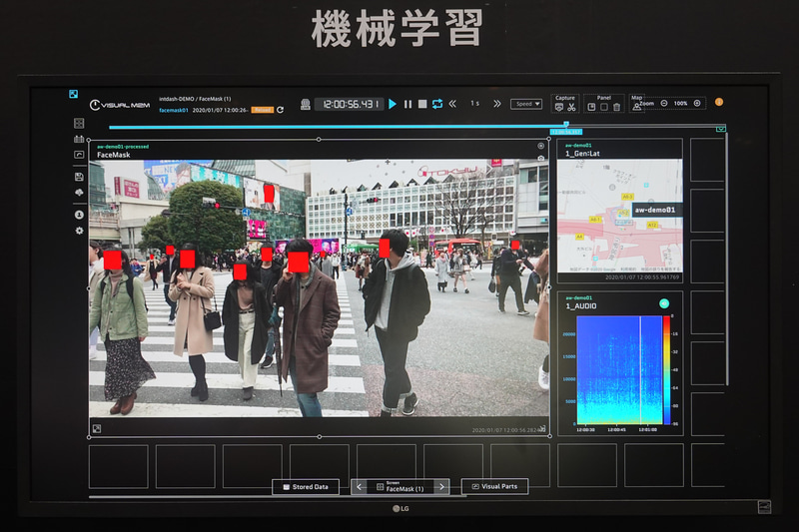Select the aw-demo01 map label
This screenshot has width=799, height=532.
pyautogui.click(x=655, y=210)
